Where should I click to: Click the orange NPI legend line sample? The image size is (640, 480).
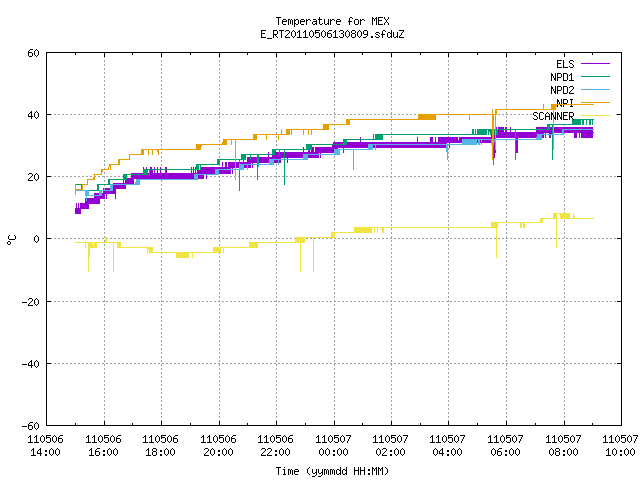pos(595,102)
